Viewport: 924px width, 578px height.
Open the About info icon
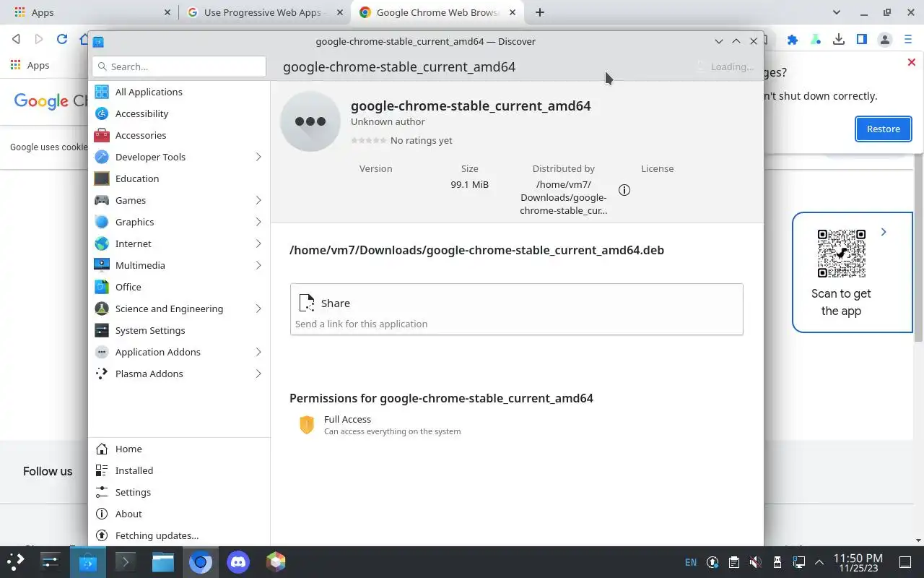(x=102, y=514)
